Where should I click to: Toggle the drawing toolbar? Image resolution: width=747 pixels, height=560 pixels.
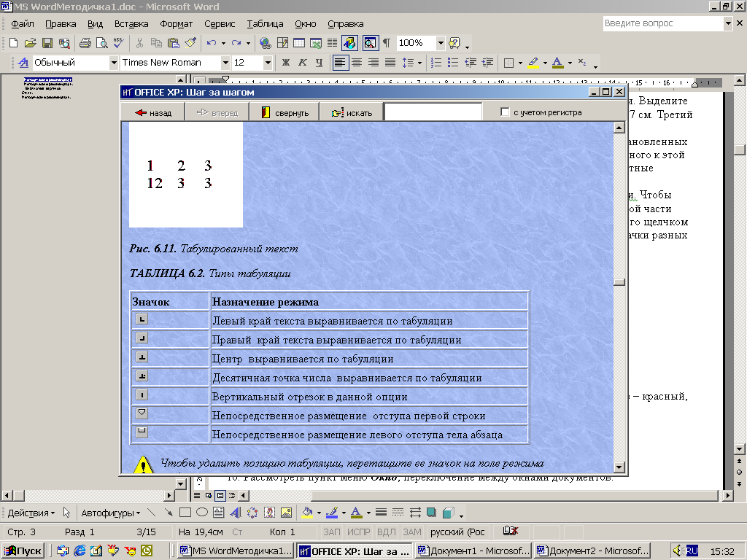tap(349, 43)
